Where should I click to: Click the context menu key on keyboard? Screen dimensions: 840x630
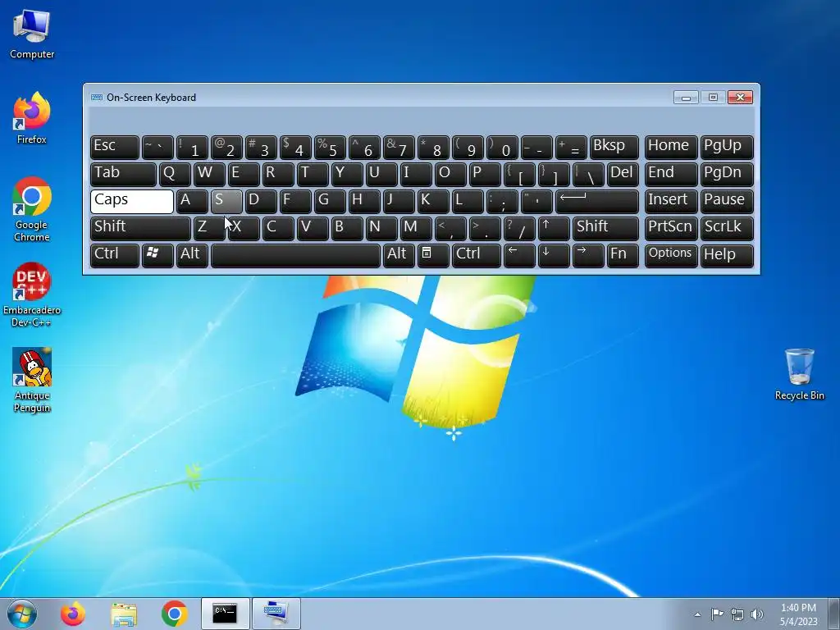tap(433, 256)
